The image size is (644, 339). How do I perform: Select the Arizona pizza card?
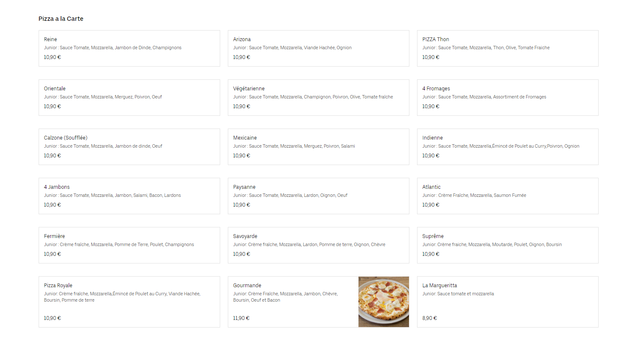point(319,48)
